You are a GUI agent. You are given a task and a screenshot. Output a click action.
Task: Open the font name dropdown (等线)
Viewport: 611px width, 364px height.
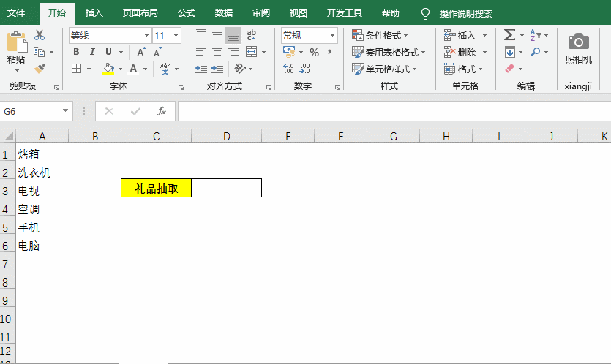point(110,35)
